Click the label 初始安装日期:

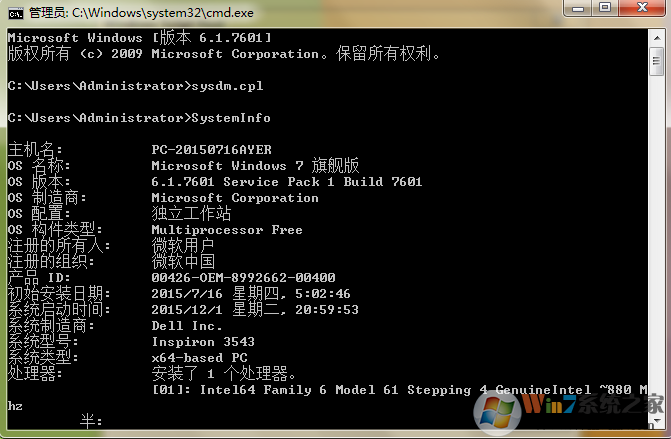click(59, 294)
